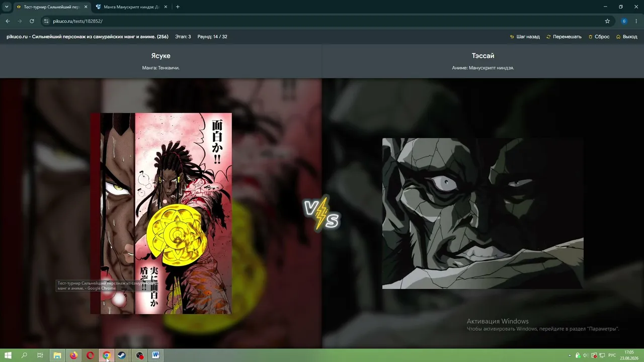This screenshot has width=644, height=362.
Task: Open File Explorer from the taskbar
Action: [57, 355]
